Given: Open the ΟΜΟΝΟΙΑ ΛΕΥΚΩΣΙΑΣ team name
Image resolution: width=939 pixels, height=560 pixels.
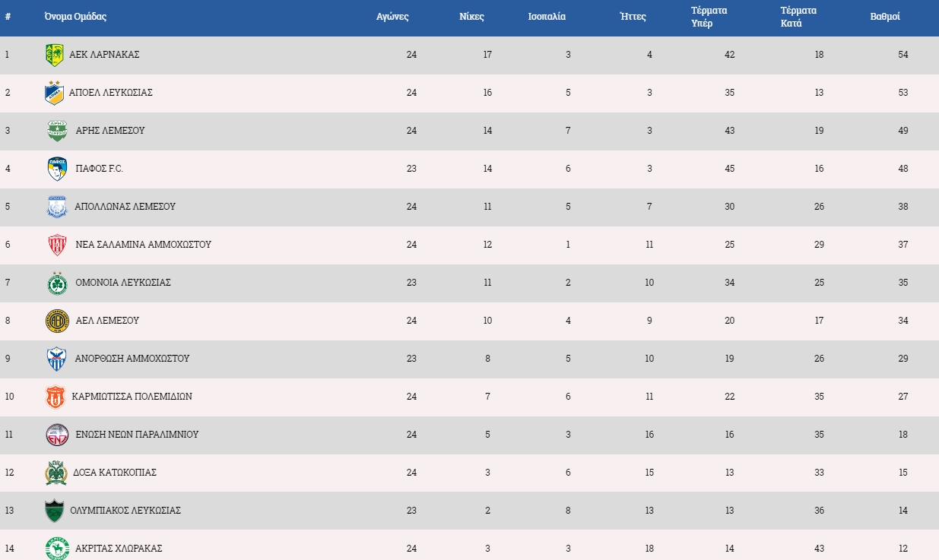Looking at the screenshot, I should (x=123, y=283).
